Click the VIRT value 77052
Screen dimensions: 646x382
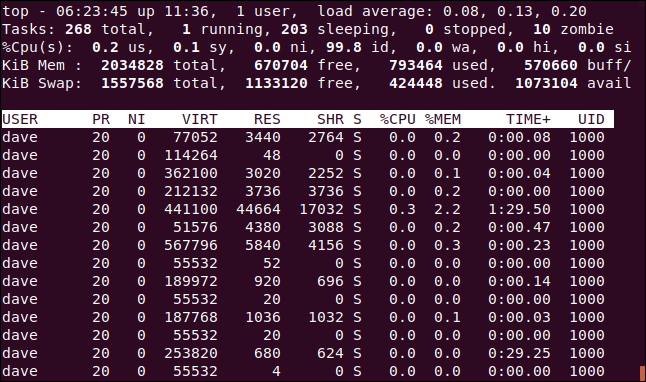(195, 137)
